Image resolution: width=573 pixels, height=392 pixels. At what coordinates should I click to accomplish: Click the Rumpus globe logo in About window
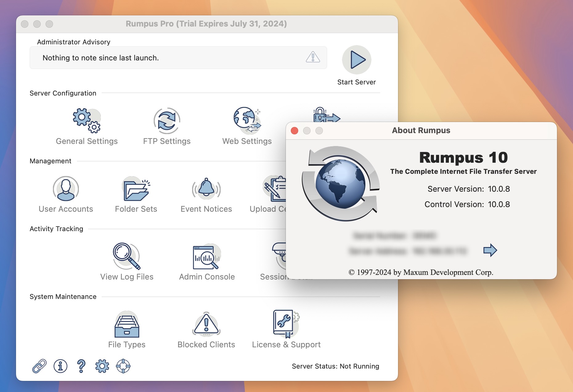341,184
